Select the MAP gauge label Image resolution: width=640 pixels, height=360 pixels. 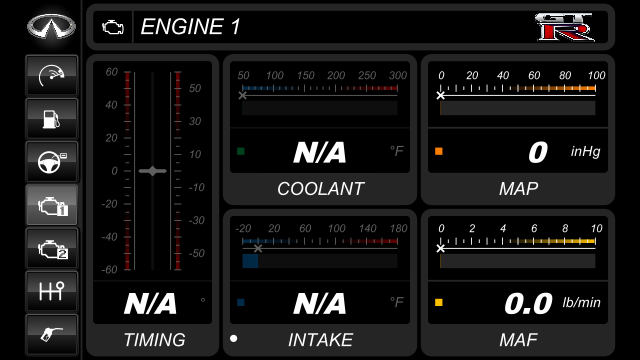point(518,189)
